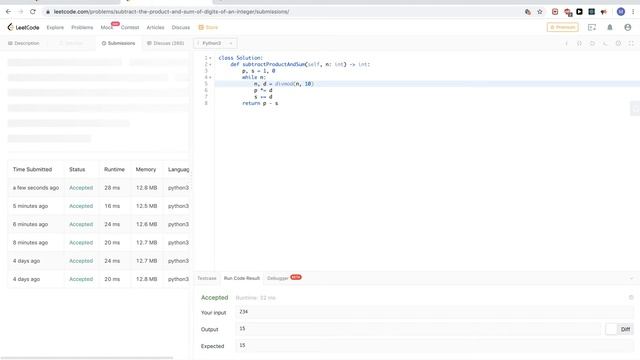Click the extension icon with number badge
The image size is (640, 360).
(568, 12)
